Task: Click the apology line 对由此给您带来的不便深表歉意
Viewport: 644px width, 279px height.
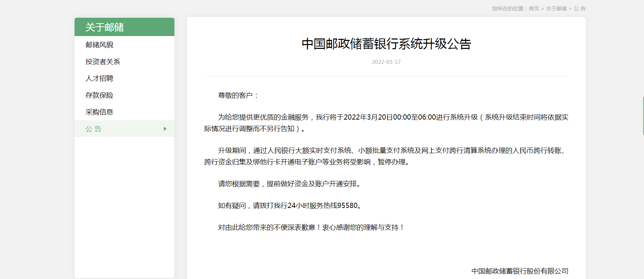Action: click(x=311, y=227)
